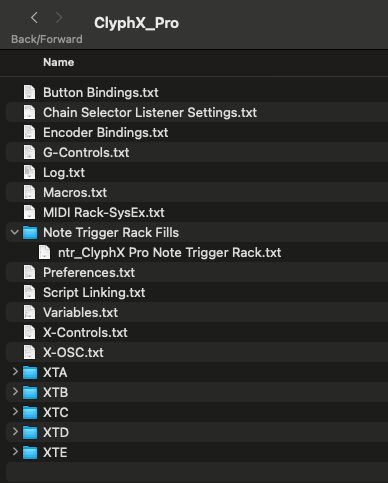Select the 'XTD' folder name
The width and height of the screenshot is (388, 483).
(56, 433)
